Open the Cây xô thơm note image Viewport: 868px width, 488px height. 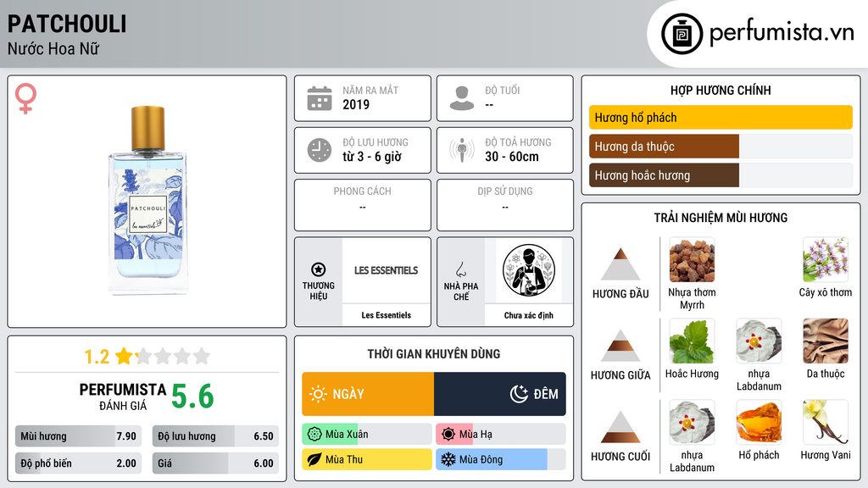coord(826,260)
